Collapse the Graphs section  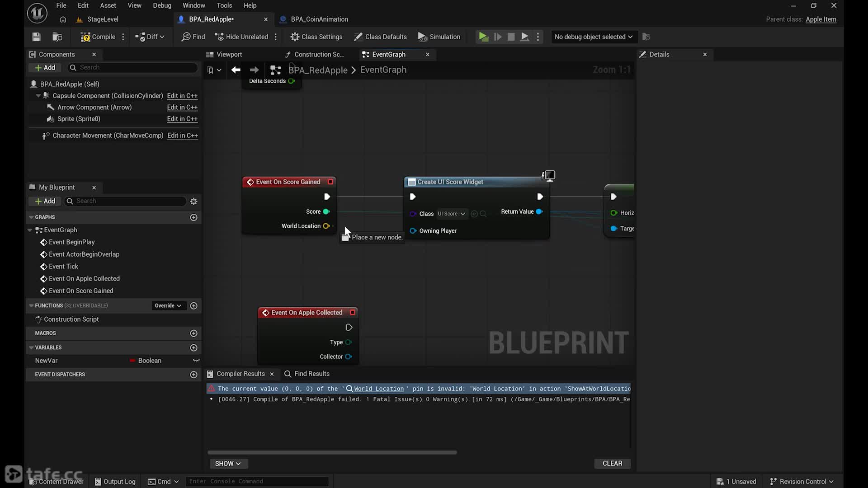pos(31,218)
